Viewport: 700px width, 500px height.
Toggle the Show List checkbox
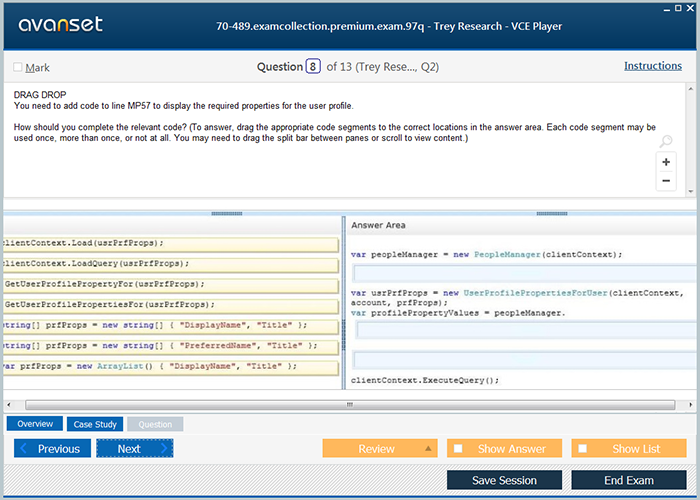tap(583, 448)
